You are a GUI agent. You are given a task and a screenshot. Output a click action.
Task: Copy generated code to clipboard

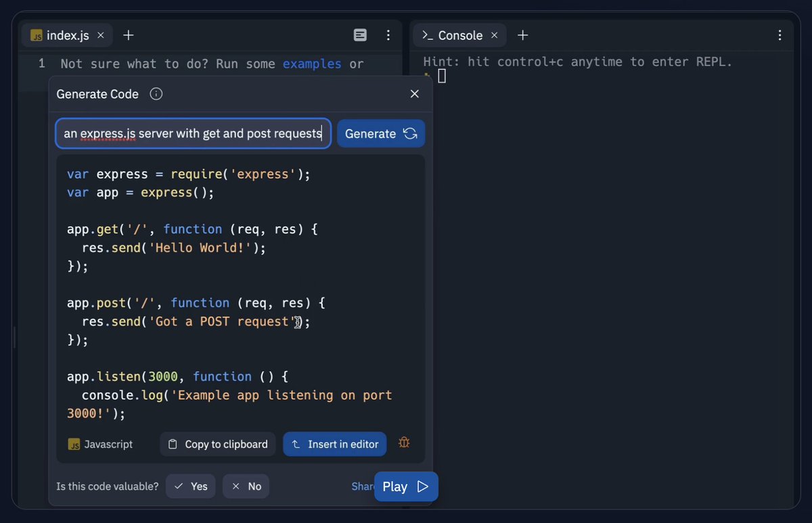coord(218,445)
